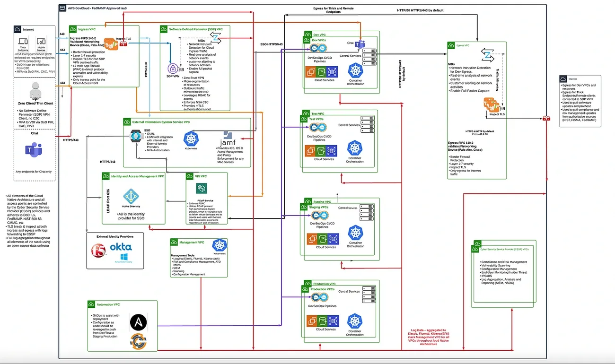Image resolution: width=615 pixels, height=364 pixels.
Task: Click Container Orchestration icon in Production VPC
Action: (355, 321)
